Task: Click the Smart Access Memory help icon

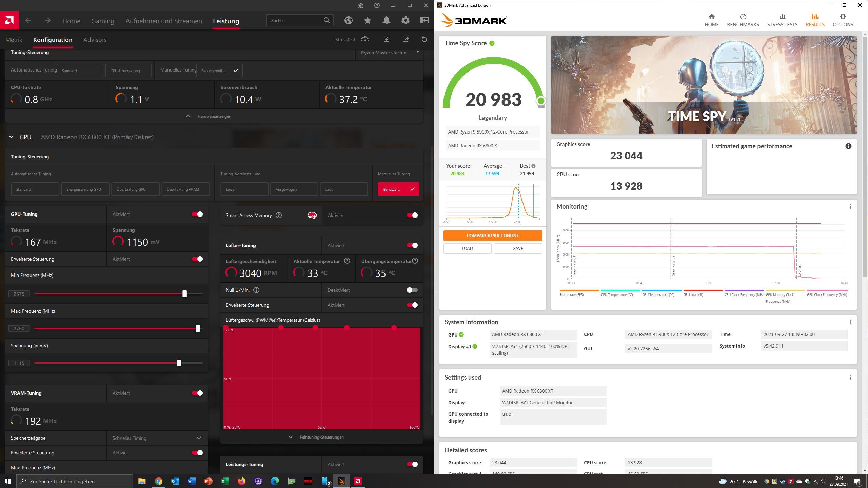Action: pyautogui.click(x=279, y=215)
